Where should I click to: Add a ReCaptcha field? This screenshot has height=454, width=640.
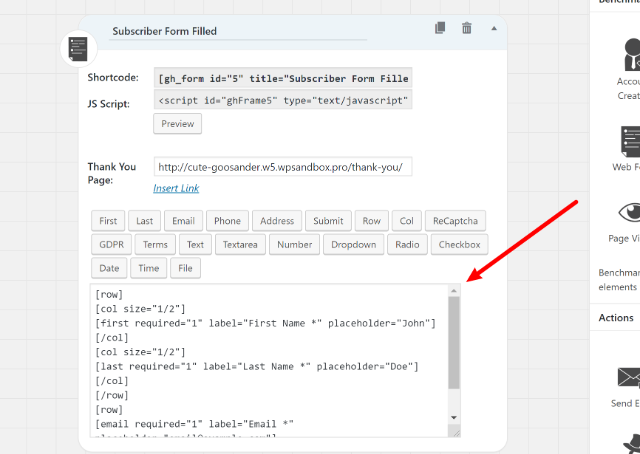click(x=455, y=221)
